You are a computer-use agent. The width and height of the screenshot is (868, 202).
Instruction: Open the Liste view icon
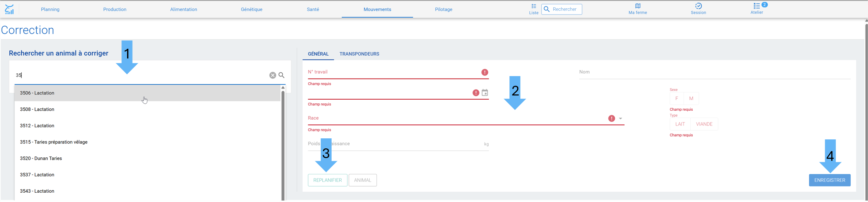click(x=534, y=6)
